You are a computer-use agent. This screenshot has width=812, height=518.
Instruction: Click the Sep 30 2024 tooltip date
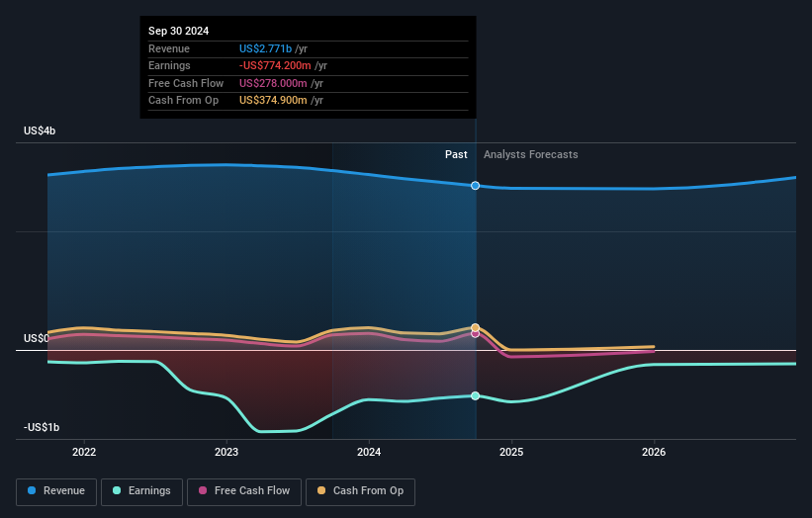click(179, 31)
